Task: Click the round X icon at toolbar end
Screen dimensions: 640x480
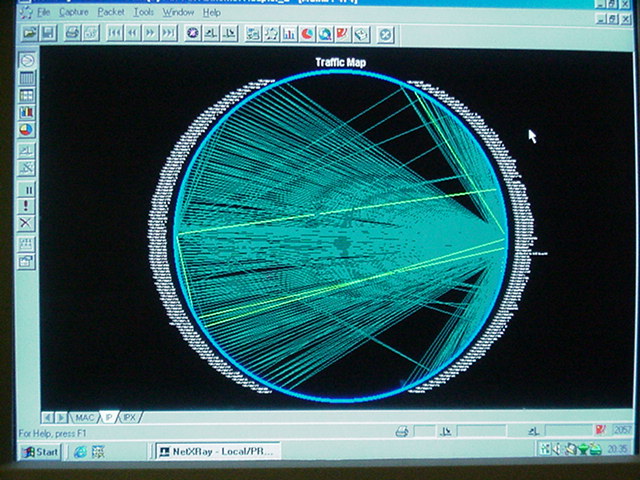Action: (386, 35)
